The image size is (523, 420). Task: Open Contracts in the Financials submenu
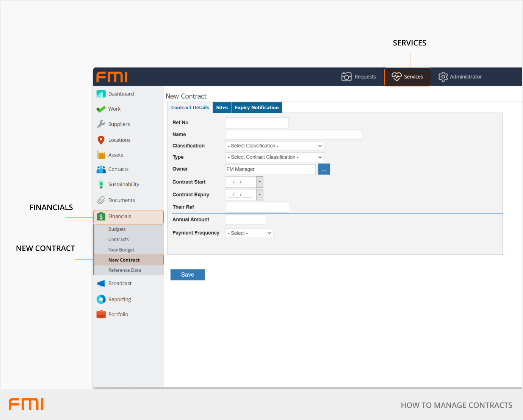(x=118, y=240)
